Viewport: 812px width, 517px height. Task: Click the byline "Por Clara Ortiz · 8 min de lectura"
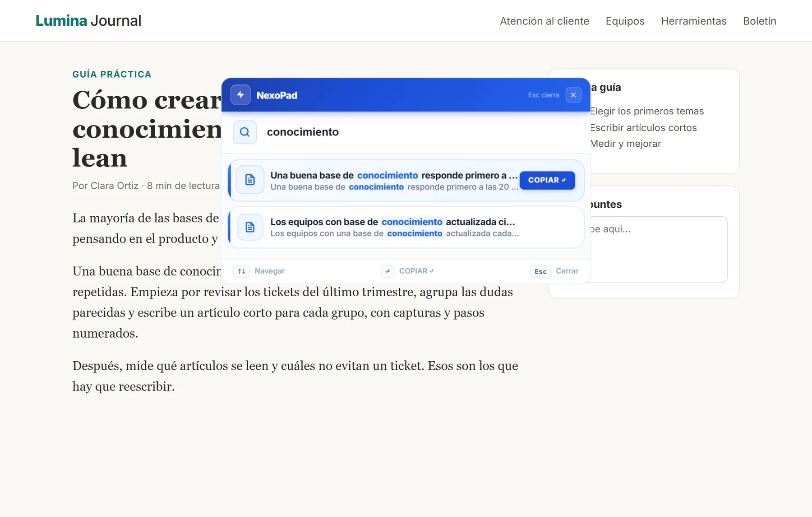click(x=146, y=186)
